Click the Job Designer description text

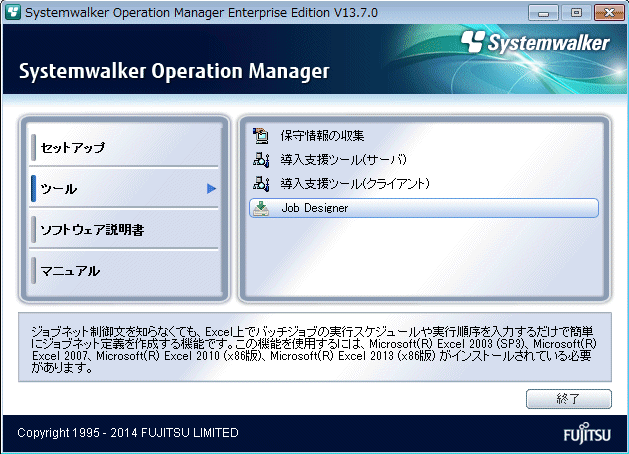[x=314, y=349]
